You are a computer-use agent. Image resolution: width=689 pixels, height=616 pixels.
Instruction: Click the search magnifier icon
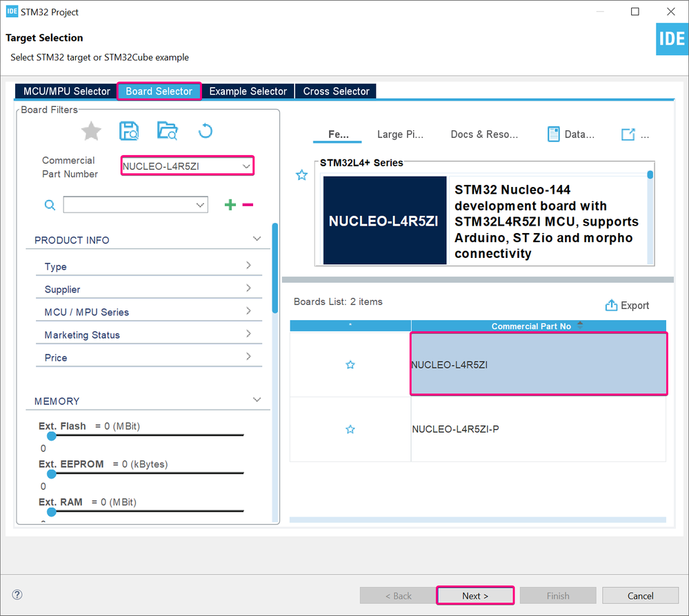50,205
